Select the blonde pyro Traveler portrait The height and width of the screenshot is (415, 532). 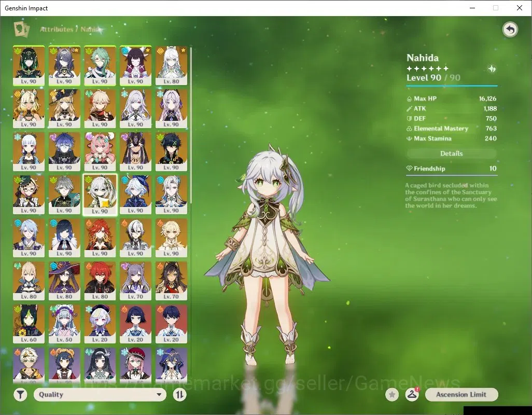pyautogui.click(x=171, y=238)
